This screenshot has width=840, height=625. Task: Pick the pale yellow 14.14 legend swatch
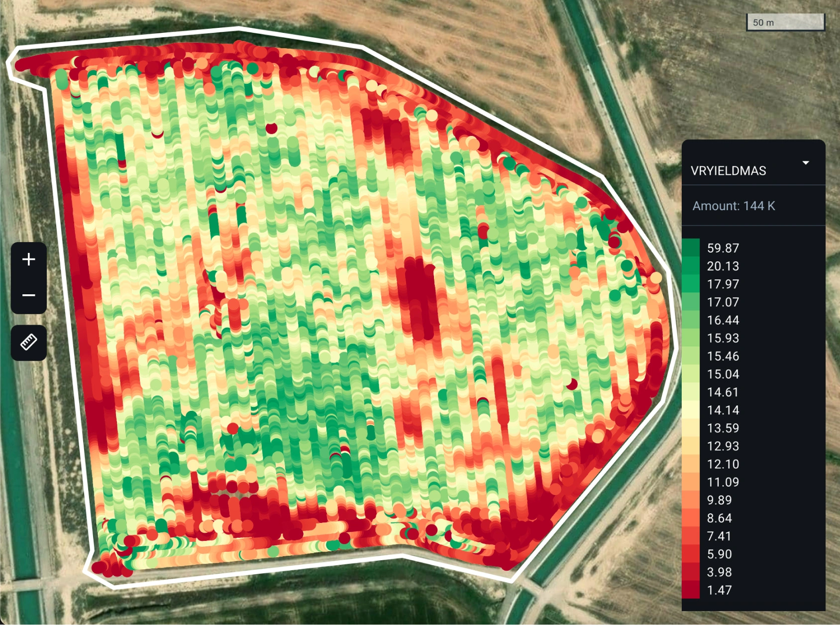click(x=690, y=410)
